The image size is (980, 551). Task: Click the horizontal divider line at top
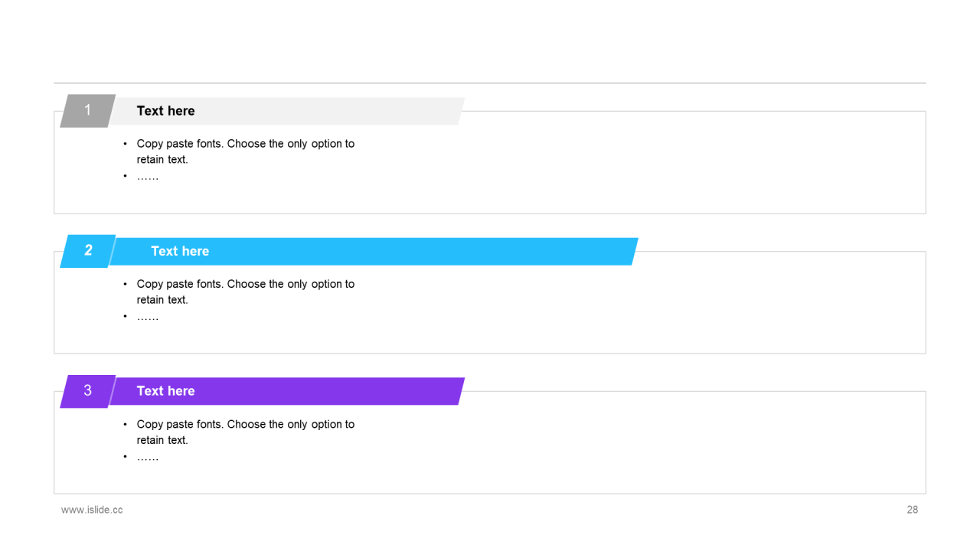(x=490, y=83)
